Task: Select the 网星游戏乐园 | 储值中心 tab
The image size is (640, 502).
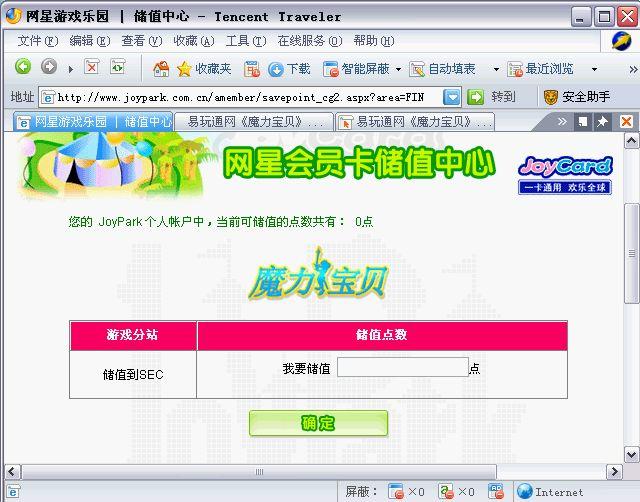Action: coord(93,122)
